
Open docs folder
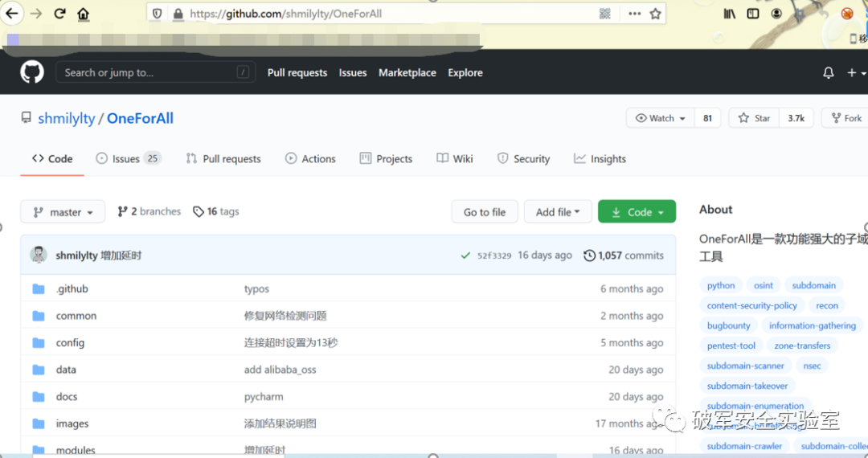coord(67,397)
